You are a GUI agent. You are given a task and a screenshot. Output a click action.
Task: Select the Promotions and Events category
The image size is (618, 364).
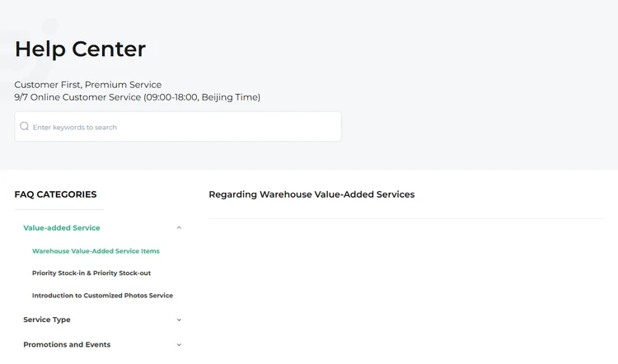(x=67, y=344)
